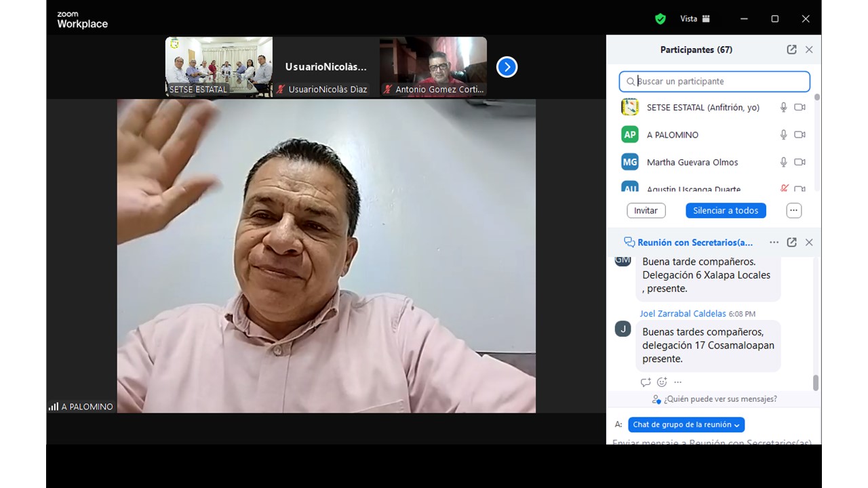Show next video thumbnails with arrow
Image resolution: width=868 pixels, height=488 pixels.
507,66
